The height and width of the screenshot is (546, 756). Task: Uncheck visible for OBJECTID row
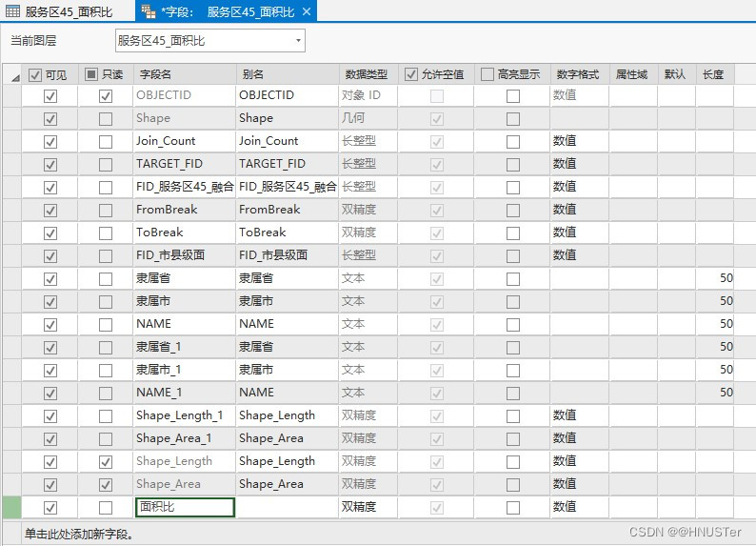50,96
